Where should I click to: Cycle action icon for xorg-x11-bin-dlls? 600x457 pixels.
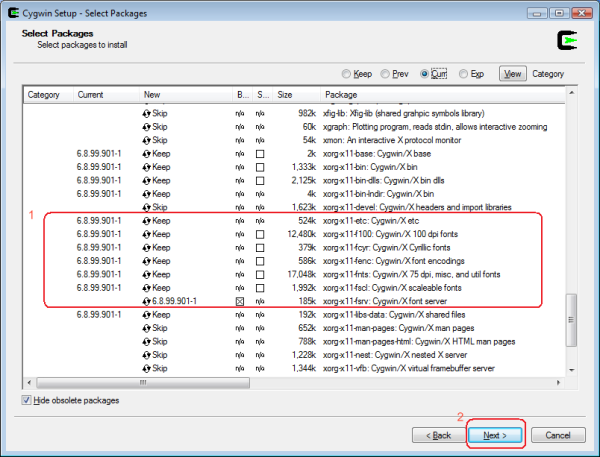pyautogui.click(x=147, y=181)
